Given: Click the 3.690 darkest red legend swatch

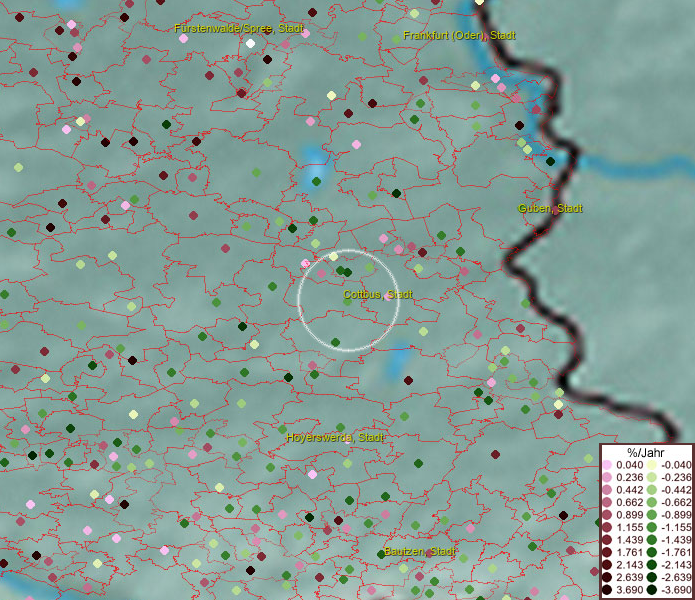Looking at the screenshot, I should pyautogui.click(x=607, y=591).
